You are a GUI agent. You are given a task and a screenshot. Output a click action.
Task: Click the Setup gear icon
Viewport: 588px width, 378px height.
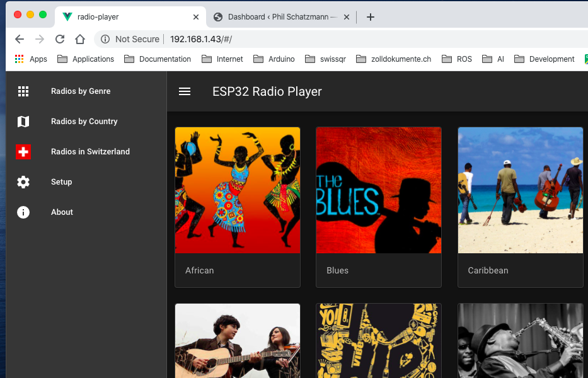point(23,182)
